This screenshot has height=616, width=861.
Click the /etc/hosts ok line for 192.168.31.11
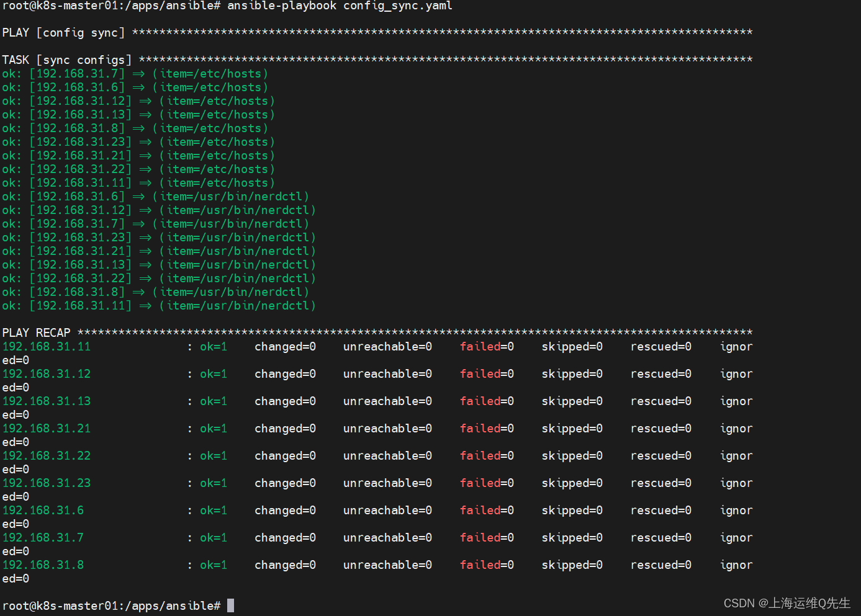click(x=138, y=183)
